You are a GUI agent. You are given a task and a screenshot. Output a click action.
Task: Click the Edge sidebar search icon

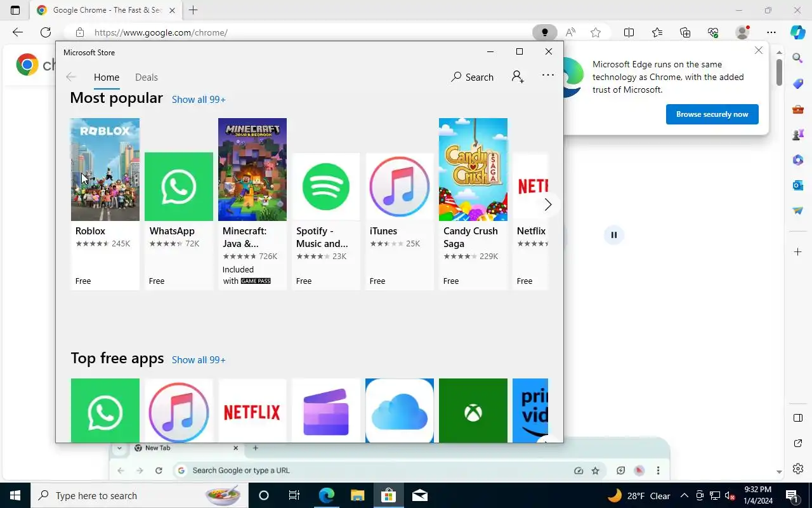(798, 58)
